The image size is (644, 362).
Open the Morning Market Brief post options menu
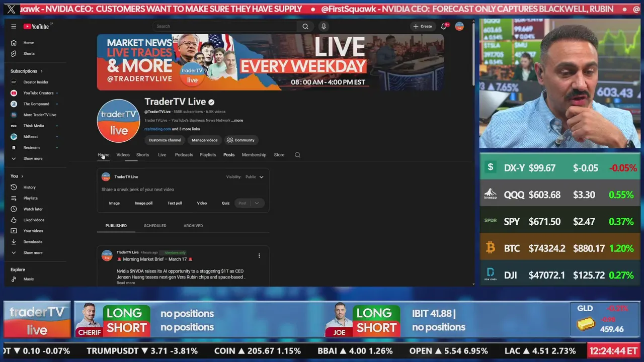pos(259,255)
